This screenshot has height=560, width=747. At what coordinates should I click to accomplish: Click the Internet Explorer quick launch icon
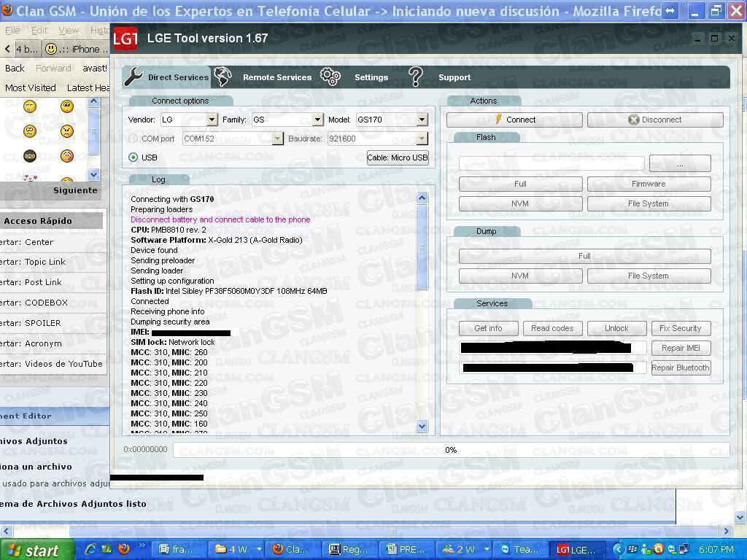pos(90,549)
